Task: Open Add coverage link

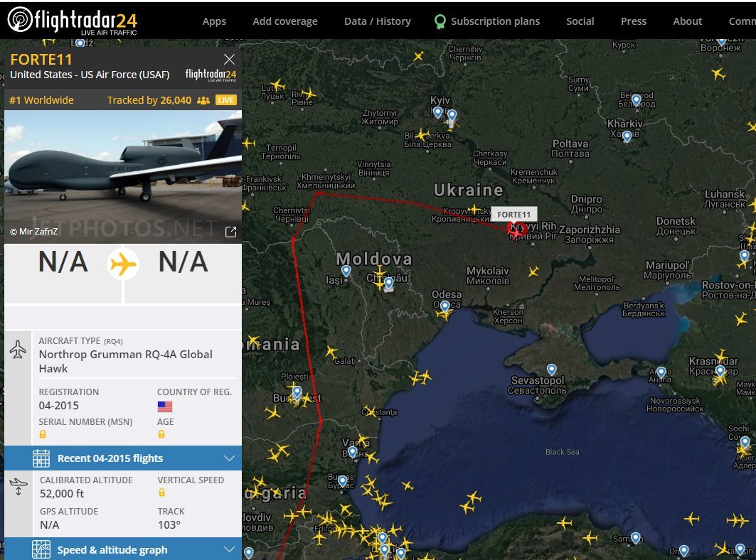Action: coord(285,21)
